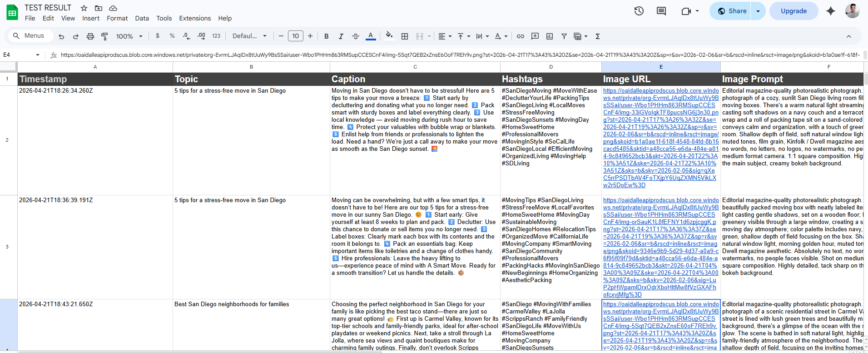The height and width of the screenshot is (353, 868).
Task: Decrease the font size
Action: pos(281,36)
